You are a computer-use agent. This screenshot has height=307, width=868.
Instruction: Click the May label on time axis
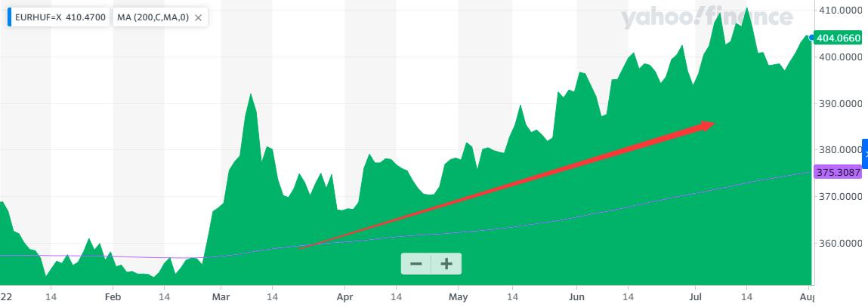[459, 298]
